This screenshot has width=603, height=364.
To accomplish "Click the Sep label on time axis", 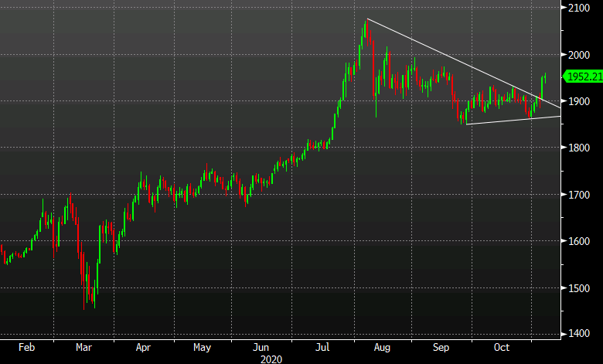I will click(441, 348).
